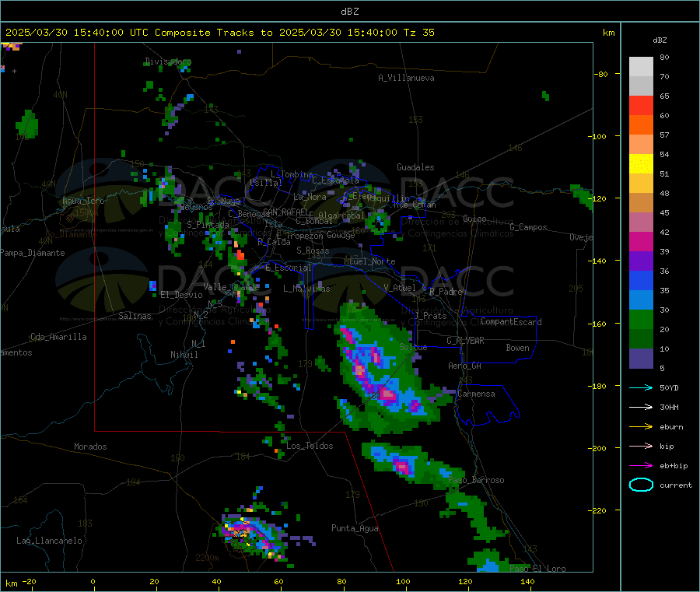Click the Salinas location label
Screen dimensions: 700x592
(135, 316)
